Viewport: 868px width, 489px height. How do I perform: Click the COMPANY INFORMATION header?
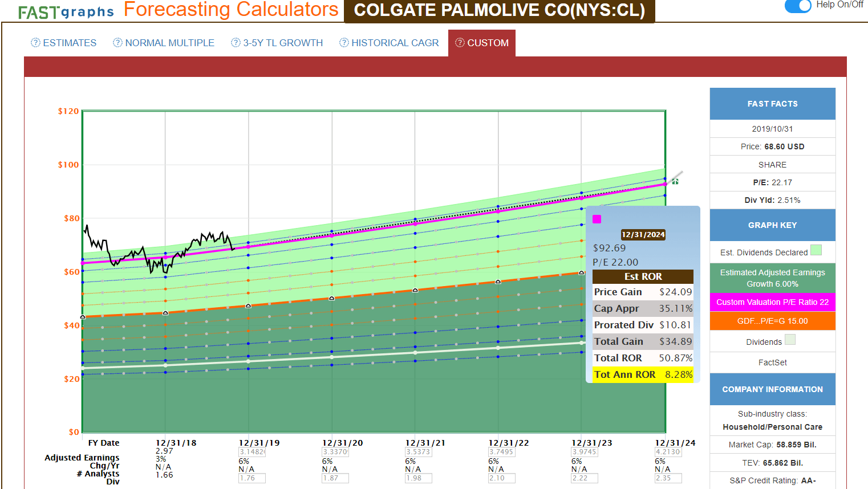(773, 389)
